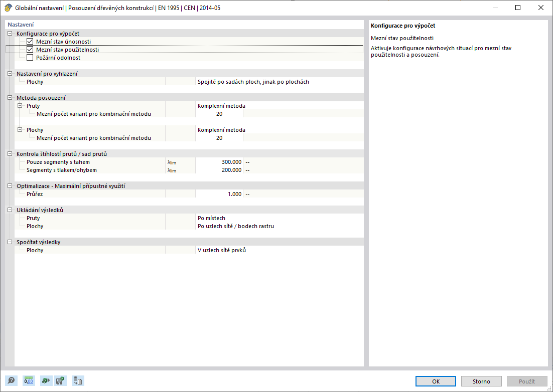This screenshot has width=553, height=392.
Task: Edit variant limit 20 under Plochy
Action: coord(219,138)
